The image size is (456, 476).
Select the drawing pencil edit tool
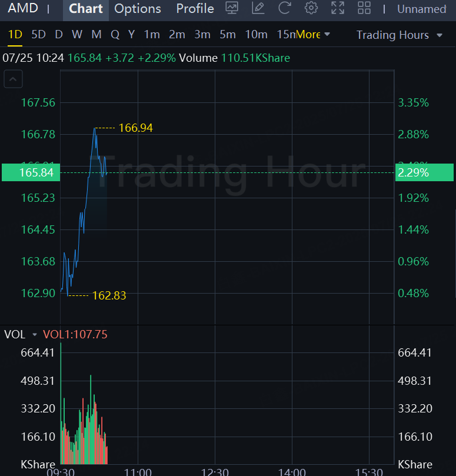pyautogui.click(x=258, y=8)
